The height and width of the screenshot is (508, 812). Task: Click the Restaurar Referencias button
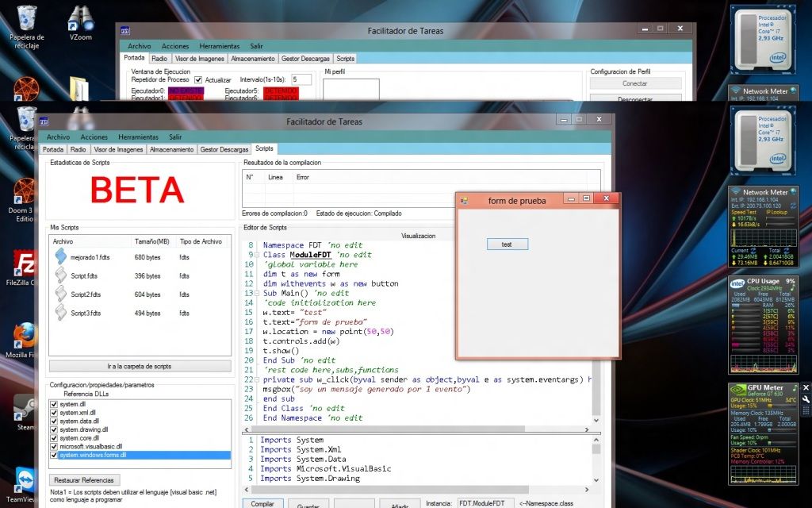84,480
